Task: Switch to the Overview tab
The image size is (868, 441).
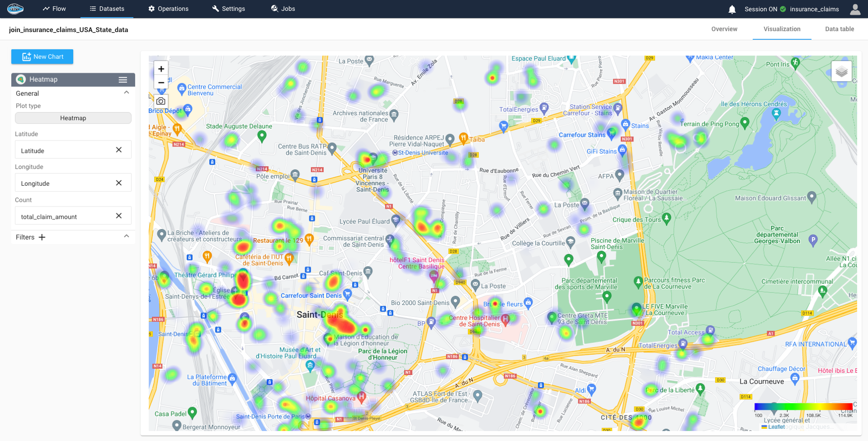Action: pyautogui.click(x=724, y=29)
